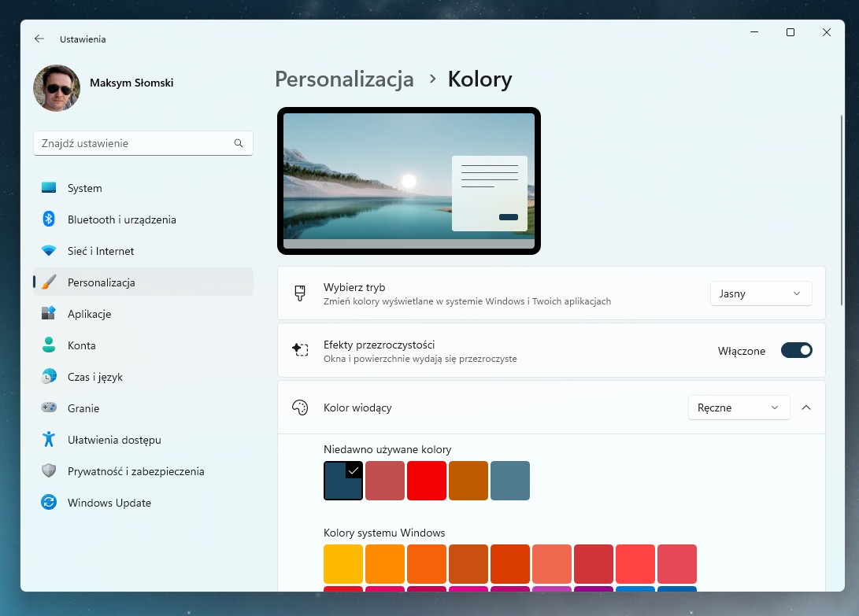Viewport: 859px width, 616px height.
Task: Open the Wybierz tryb dropdown
Action: click(761, 293)
